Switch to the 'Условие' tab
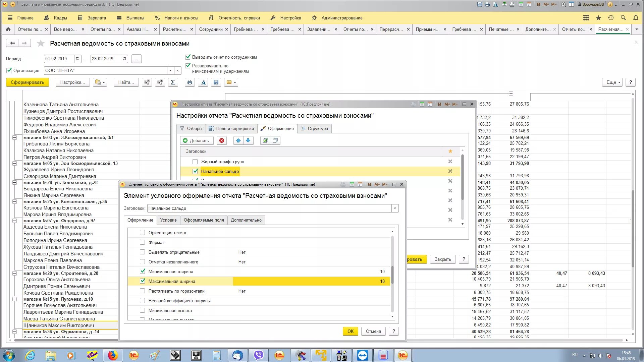 pyautogui.click(x=168, y=220)
